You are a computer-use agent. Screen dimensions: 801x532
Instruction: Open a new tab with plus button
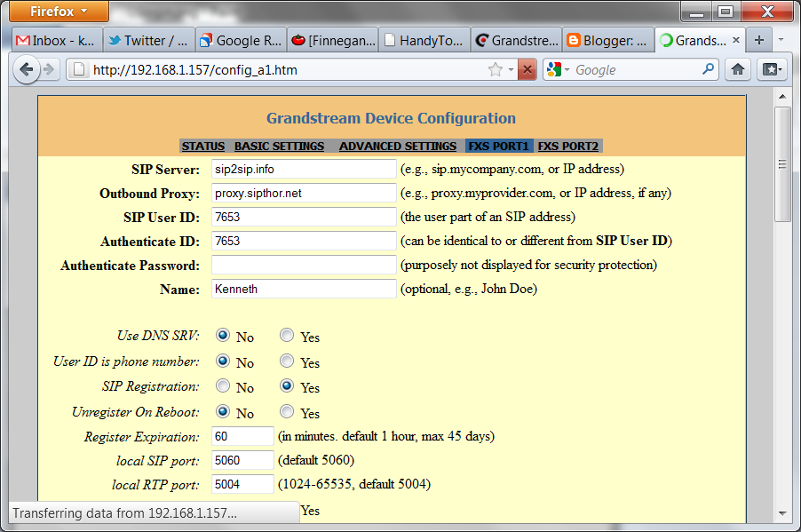click(759, 40)
